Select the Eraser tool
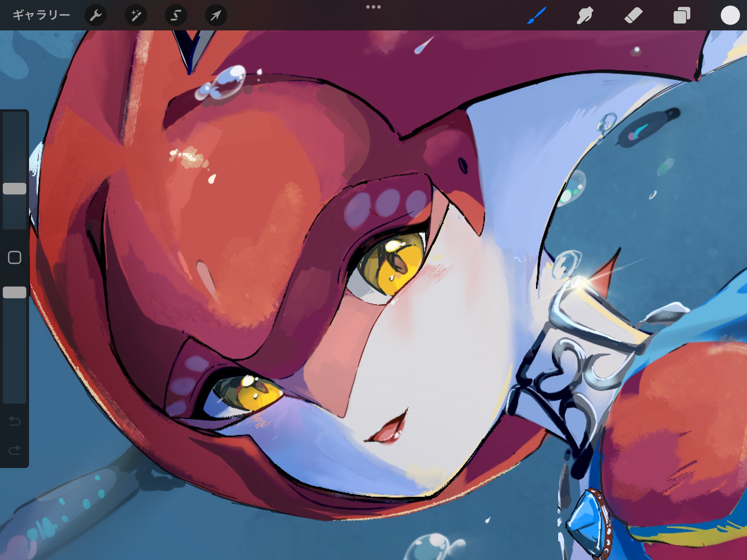This screenshot has height=560, width=747. [633, 16]
